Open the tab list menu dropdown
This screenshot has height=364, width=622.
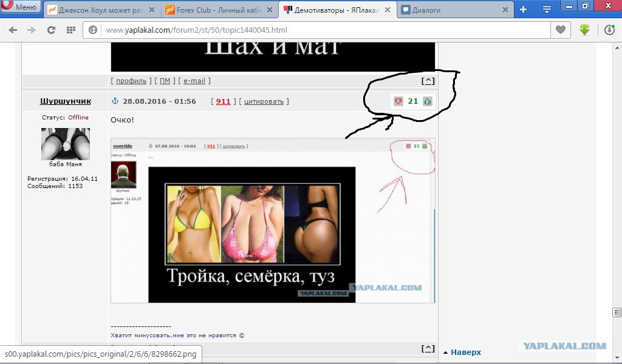click(547, 10)
